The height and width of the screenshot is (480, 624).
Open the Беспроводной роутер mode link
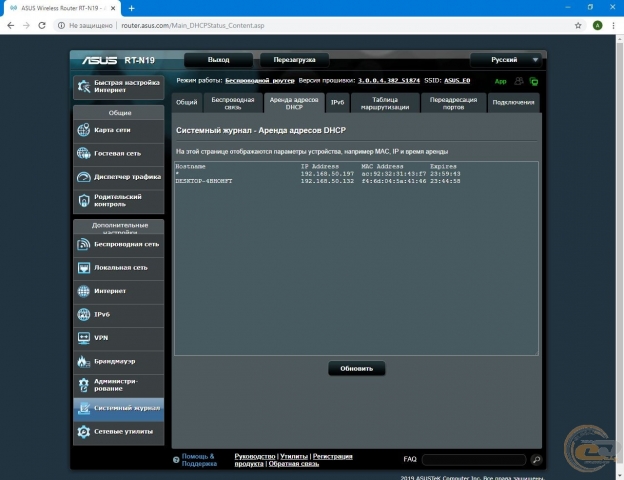[260, 80]
